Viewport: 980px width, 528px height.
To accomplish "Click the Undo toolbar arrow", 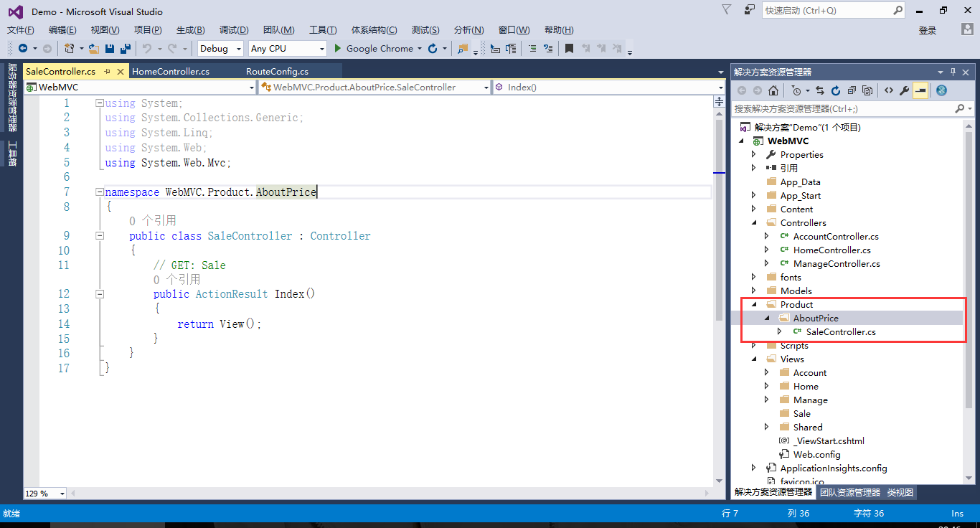I will (146, 49).
